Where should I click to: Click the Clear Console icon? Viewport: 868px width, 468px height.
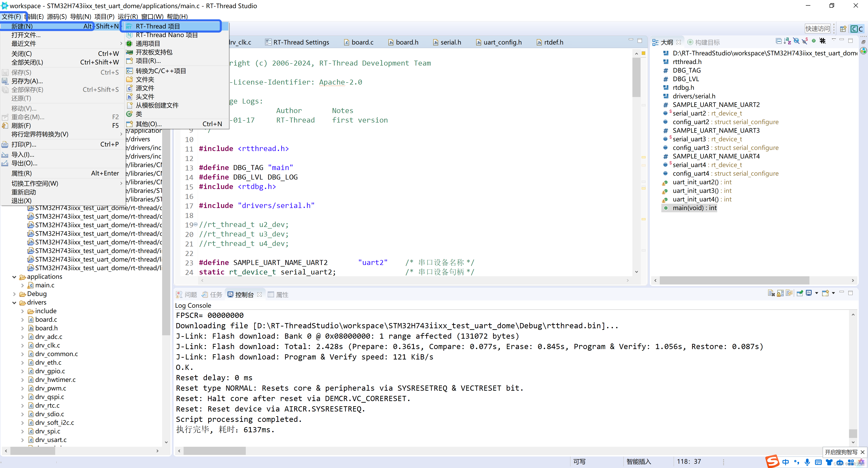tap(771, 293)
